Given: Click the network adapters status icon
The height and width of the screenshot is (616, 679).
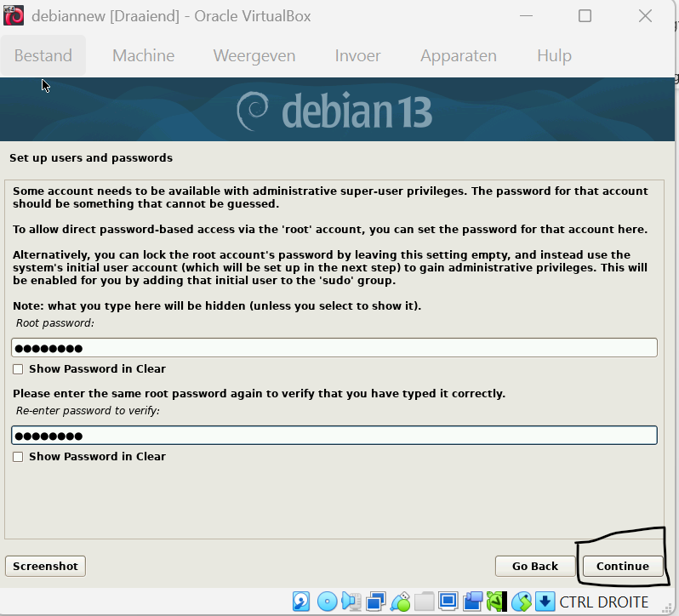Looking at the screenshot, I should [375, 602].
